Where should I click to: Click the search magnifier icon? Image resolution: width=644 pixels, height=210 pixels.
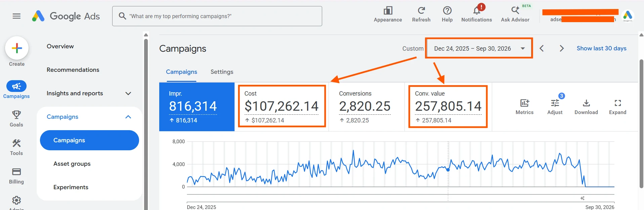122,16
